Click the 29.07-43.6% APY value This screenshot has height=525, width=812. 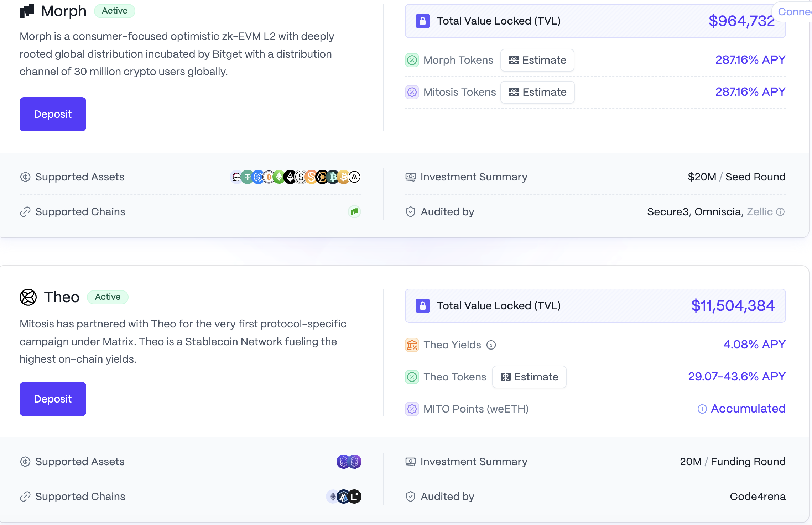pyautogui.click(x=736, y=377)
